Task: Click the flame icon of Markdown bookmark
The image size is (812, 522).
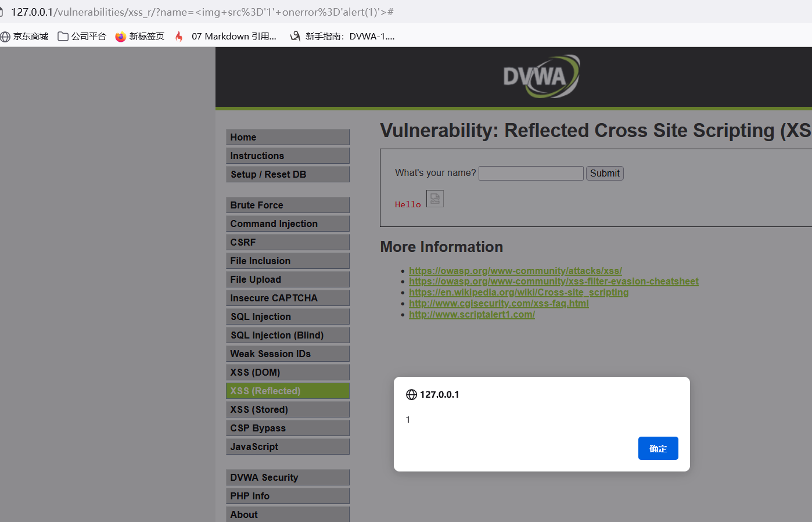Action: [179, 37]
